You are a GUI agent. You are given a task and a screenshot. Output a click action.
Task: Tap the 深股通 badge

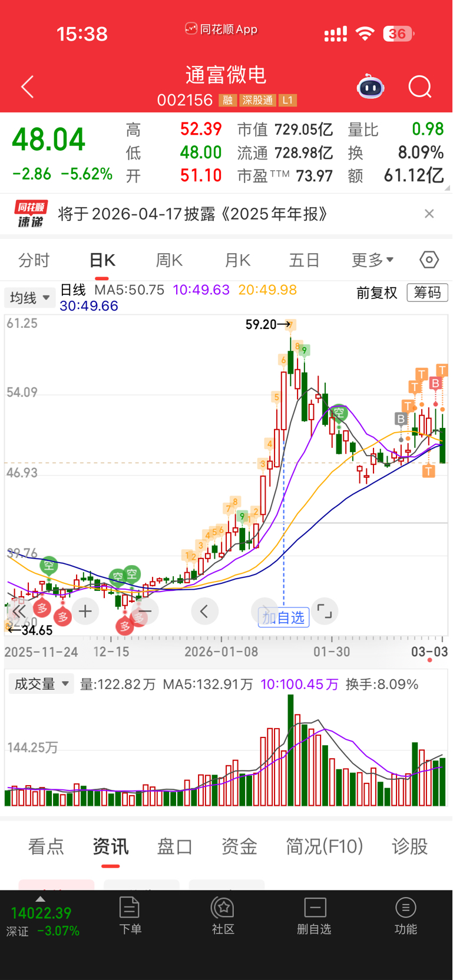257,101
